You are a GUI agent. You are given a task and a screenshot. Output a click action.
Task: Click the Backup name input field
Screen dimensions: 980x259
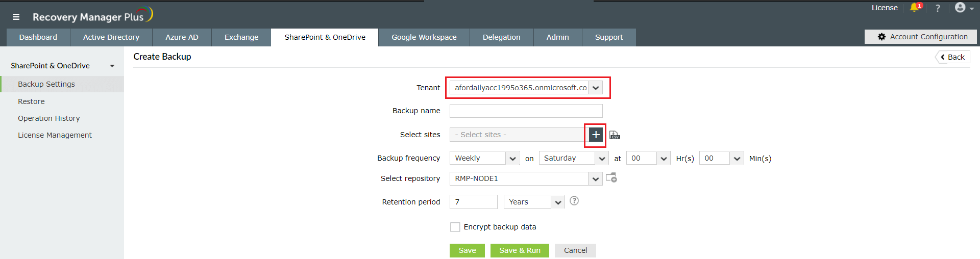point(526,111)
